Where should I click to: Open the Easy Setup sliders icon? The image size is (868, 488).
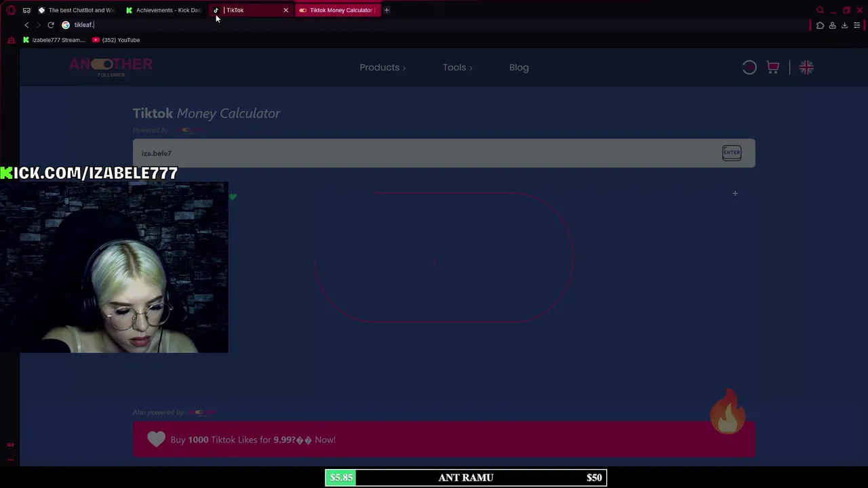857,25
